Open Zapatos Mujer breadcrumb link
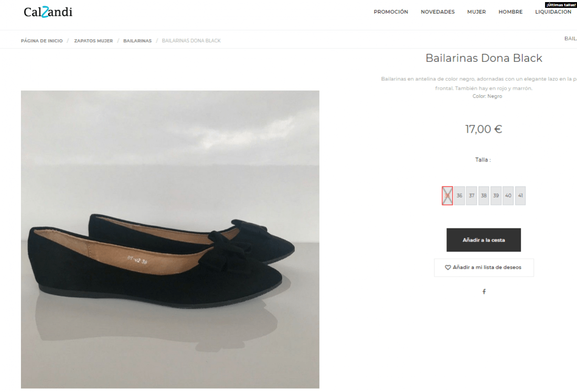Screen dimensions: 577x392 [x=93, y=41]
